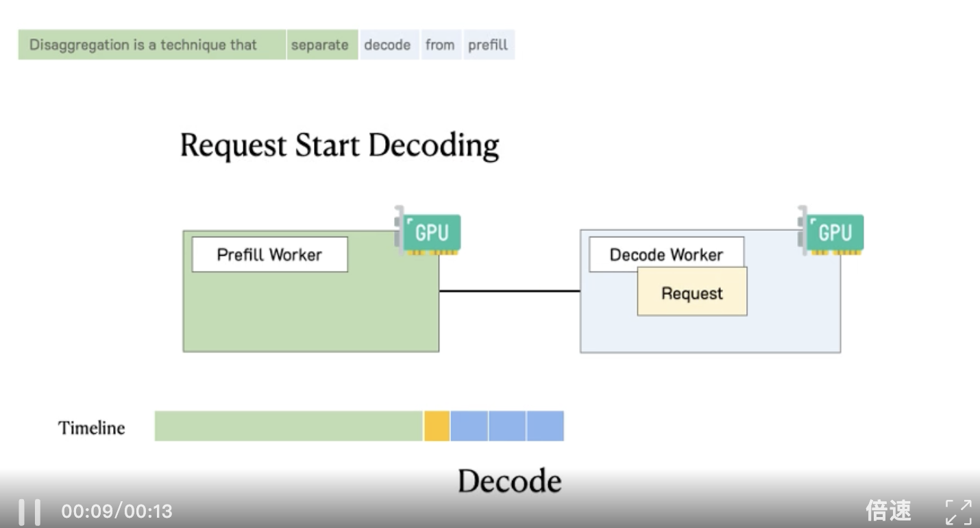
Task: Click the word 'prefill' in the caption
Action: coord(488,45)
